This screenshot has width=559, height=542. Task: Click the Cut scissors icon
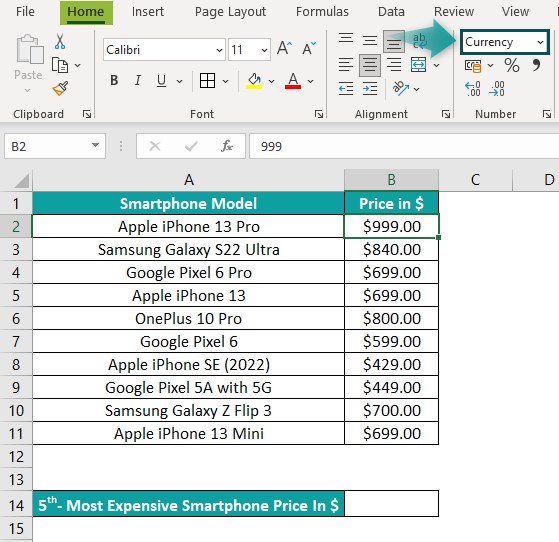pyautogui.click(x=60, y=42)
